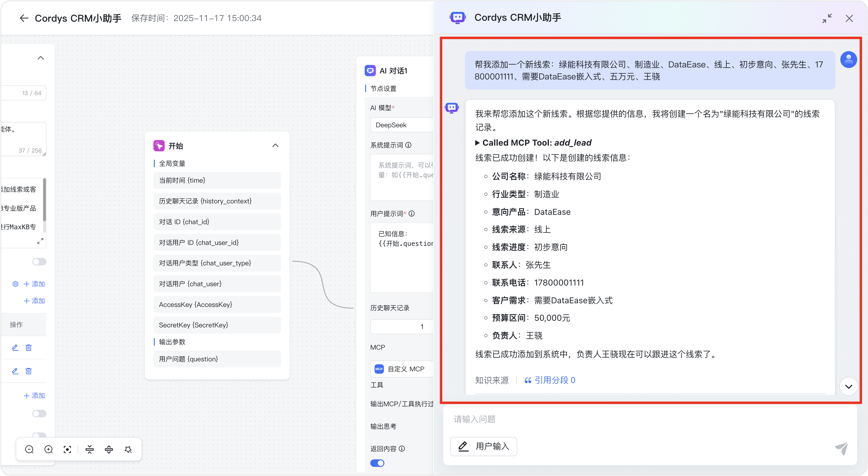The width and height of the screenshot is (868, 476).
Task: Click the beautify layout star icon
Action: click(x=128, y=449)
